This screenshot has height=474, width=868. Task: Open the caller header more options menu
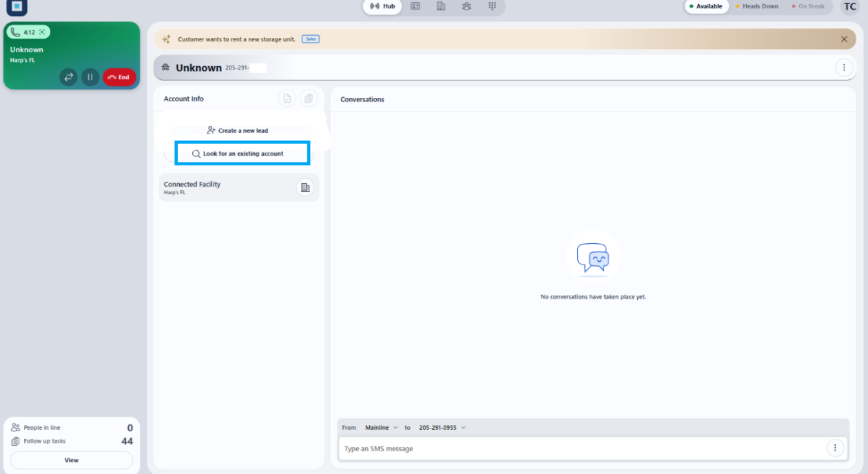pos(844,68)
